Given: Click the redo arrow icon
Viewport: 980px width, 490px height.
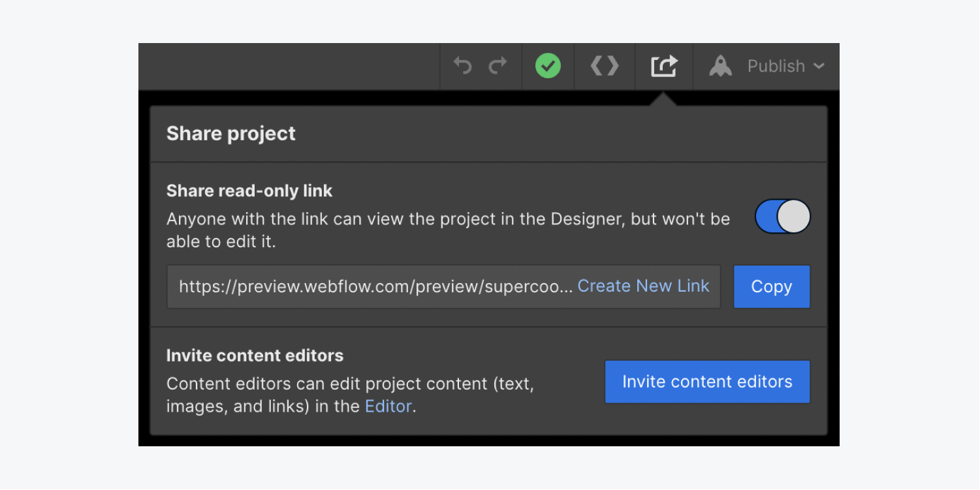Looking at the screenshot, I should coord(498,66).
